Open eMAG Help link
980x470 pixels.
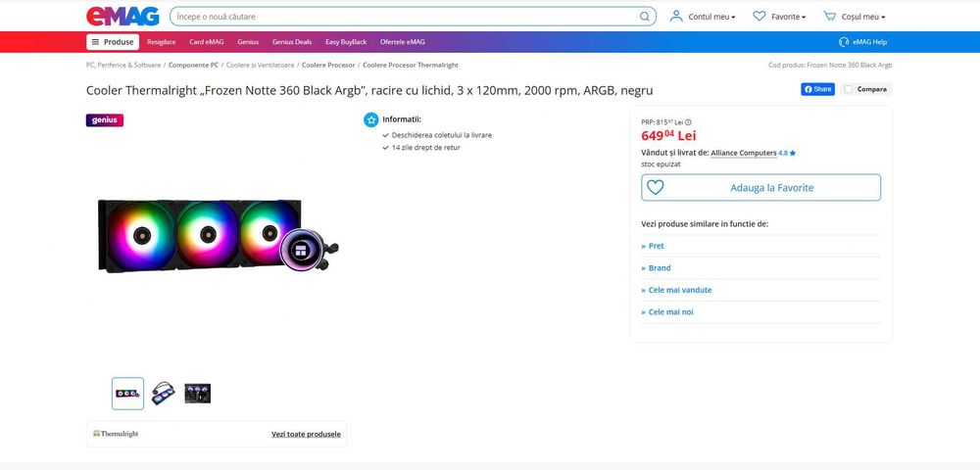click(x=869, y=42)
